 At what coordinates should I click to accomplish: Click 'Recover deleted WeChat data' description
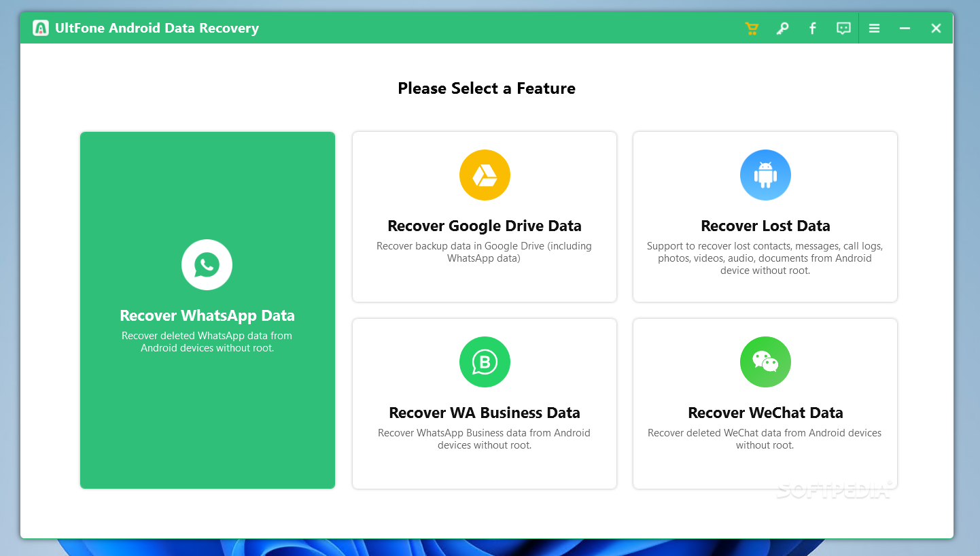click(765, 439)
